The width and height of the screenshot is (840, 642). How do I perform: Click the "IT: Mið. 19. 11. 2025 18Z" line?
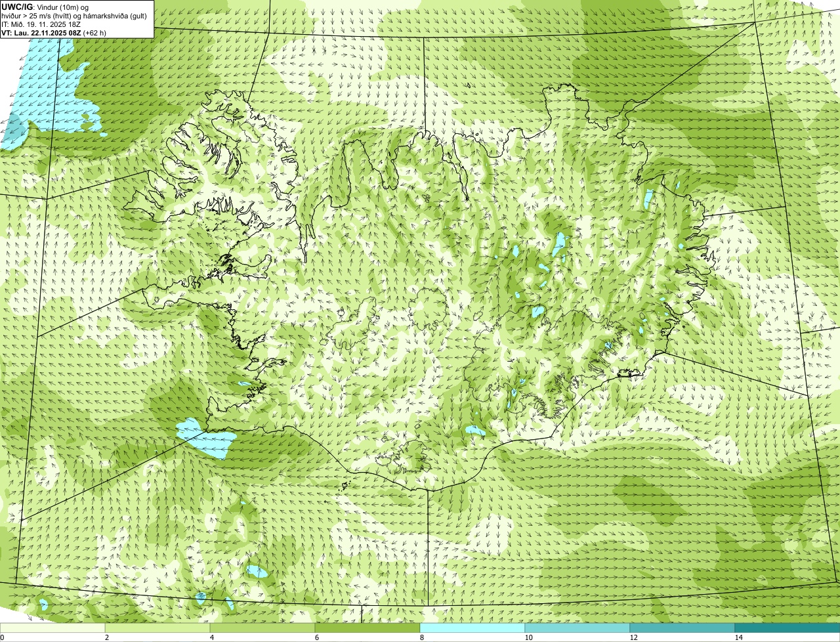click(41, 24)
